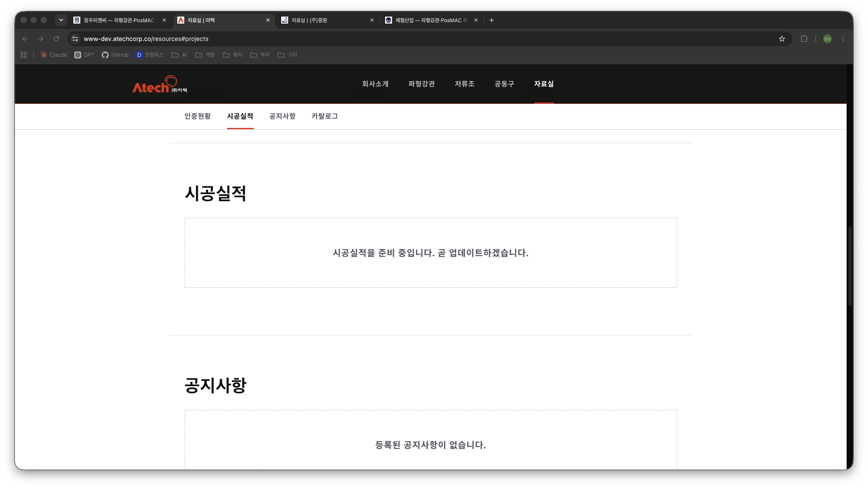
Task: Open the GPT bookmark
Action: point(84,55)
